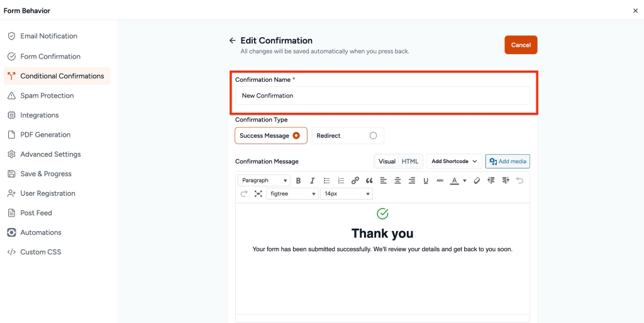Click the Automations icon in the sidebar
The image size is (644, 323).
(11, 232)
